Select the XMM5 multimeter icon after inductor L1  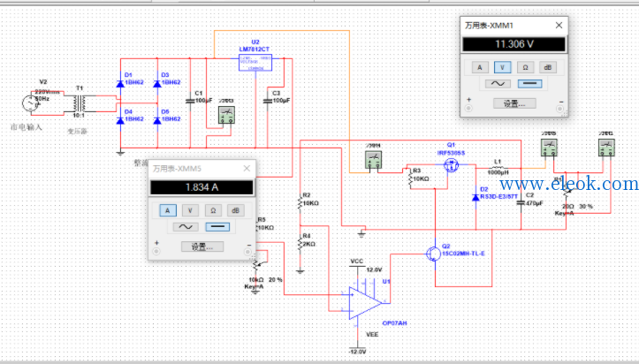tap(549, 148)
